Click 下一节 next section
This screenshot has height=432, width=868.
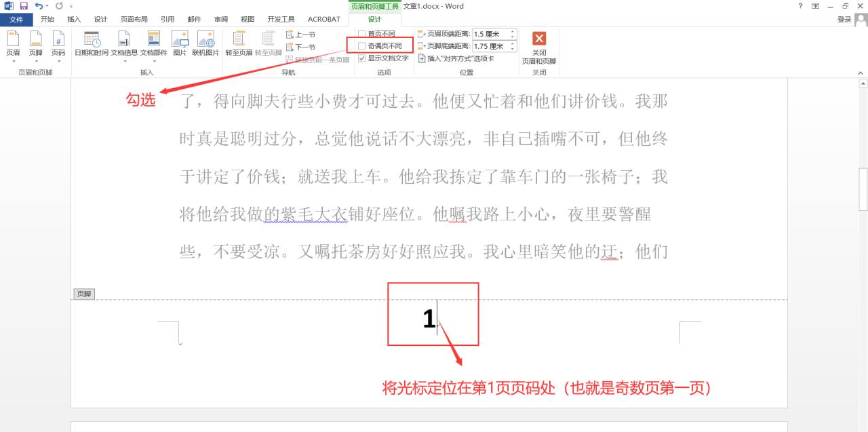[x=300, y=47]
